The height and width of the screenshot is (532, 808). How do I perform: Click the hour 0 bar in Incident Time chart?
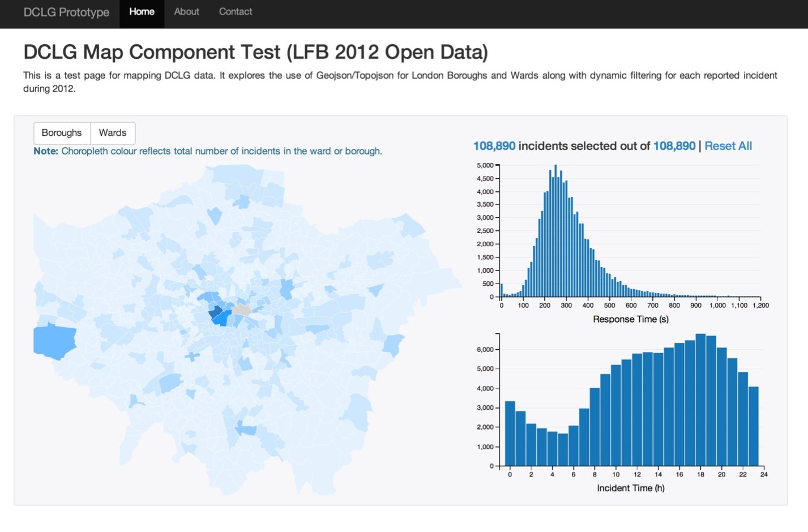[510, 434]
